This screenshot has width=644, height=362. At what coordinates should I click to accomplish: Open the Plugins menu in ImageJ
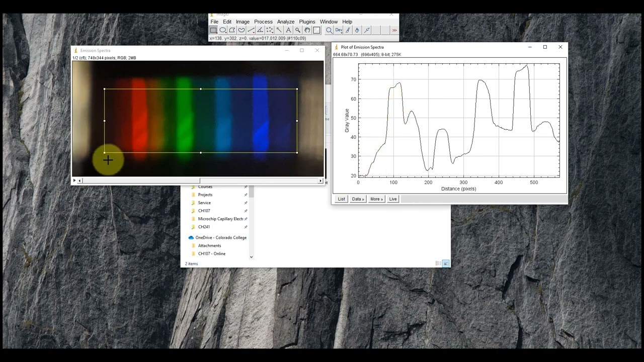coord(307,22)
